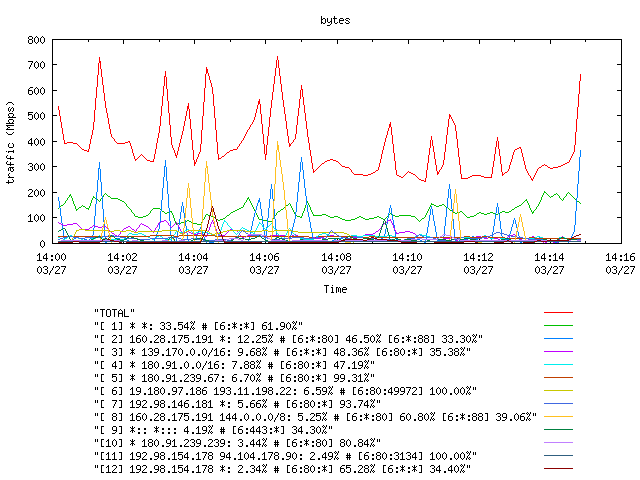Select legend entry [10] 180.91.239.239

237,443
